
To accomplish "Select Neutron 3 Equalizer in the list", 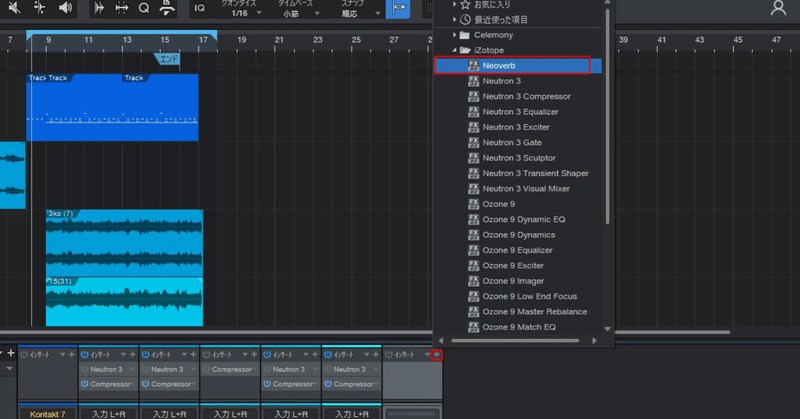I will [518, 112].
